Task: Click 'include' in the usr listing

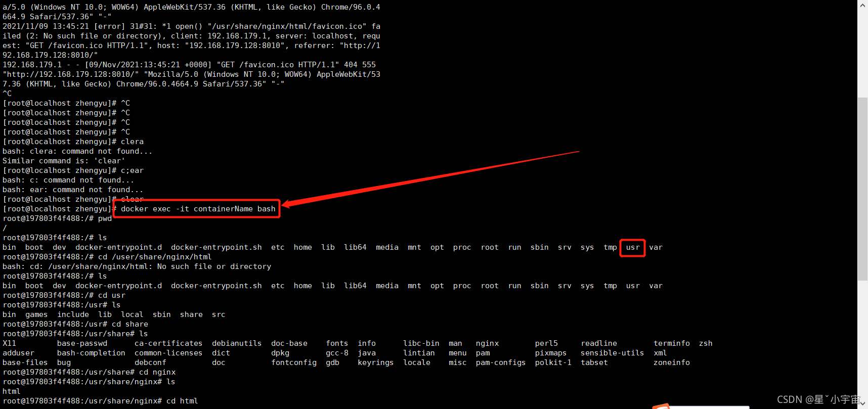Action: click(73, 314)
